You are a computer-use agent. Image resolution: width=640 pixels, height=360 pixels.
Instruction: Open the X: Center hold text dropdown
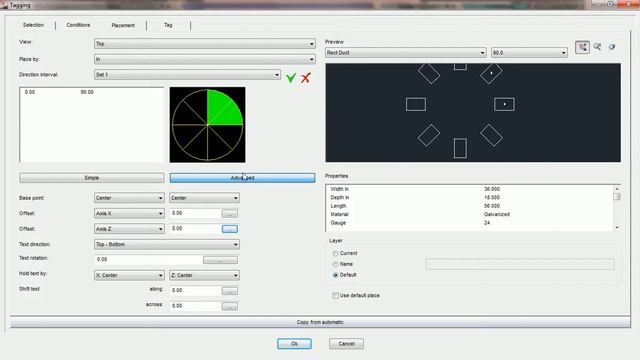point(129,276)
